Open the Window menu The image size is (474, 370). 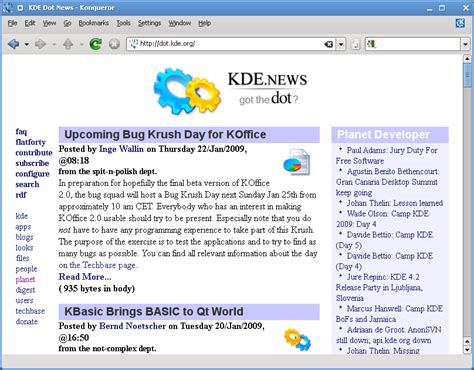pos(180,23)
